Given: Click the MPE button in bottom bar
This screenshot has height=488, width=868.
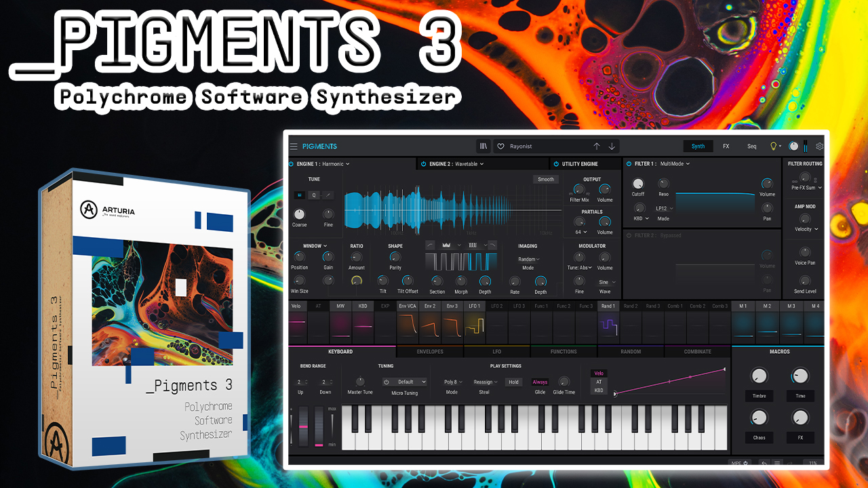Looking at the screenshot, I should 738,463.
